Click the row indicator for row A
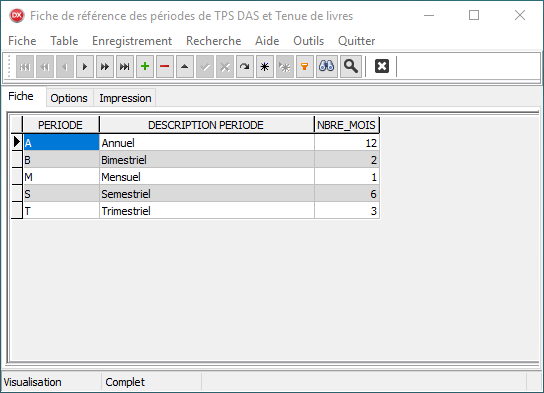The height and width of the screenshot is (393, 544). click(17, 142)
